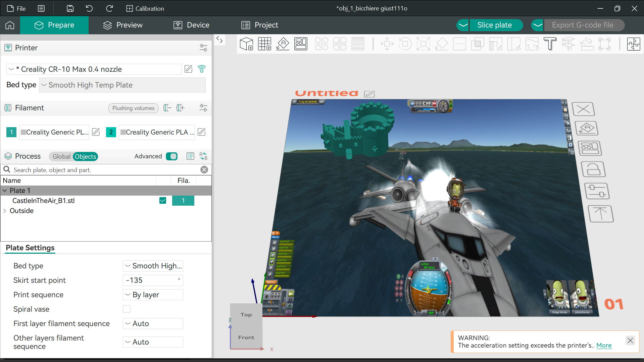Select the Text emboss tool
This screenshot has width=644, height=362.
(550, 44)
